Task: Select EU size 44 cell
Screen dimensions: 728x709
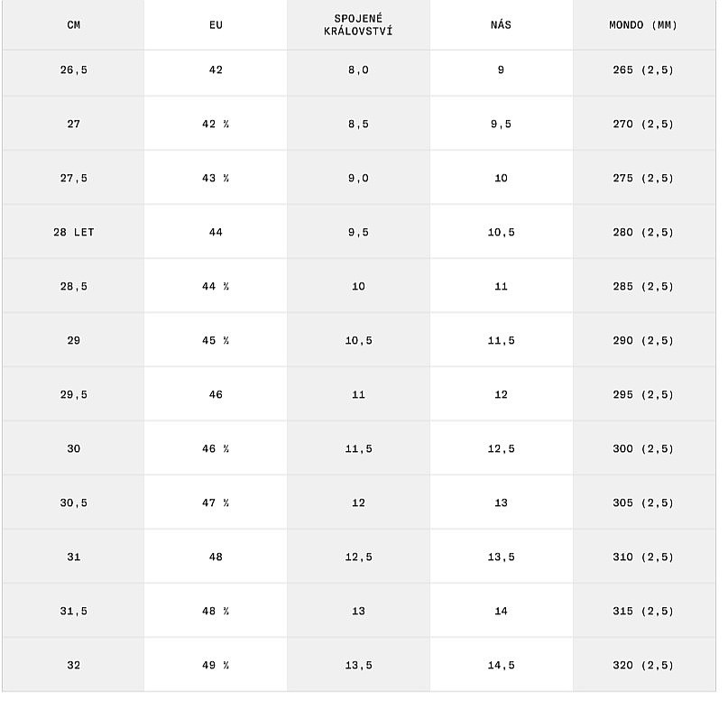Action: [216, 233]
